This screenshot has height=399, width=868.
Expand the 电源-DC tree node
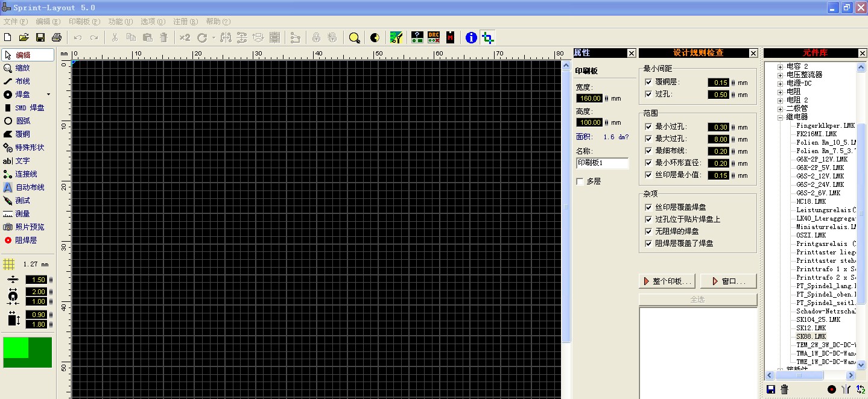780,83
